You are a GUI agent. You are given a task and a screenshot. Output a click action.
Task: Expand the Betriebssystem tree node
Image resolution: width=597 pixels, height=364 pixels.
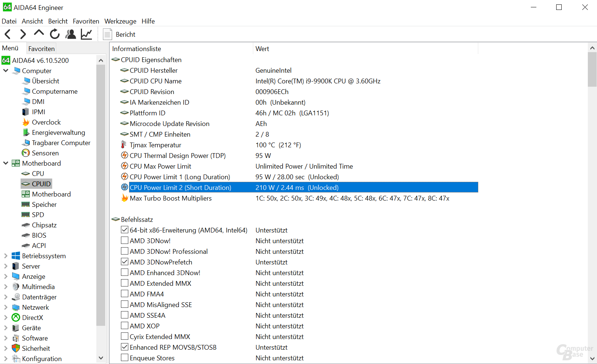tap(6, 256)
